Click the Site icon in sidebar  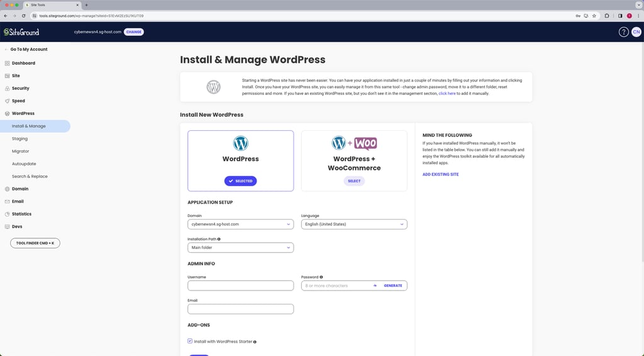(x=7, y=76)
